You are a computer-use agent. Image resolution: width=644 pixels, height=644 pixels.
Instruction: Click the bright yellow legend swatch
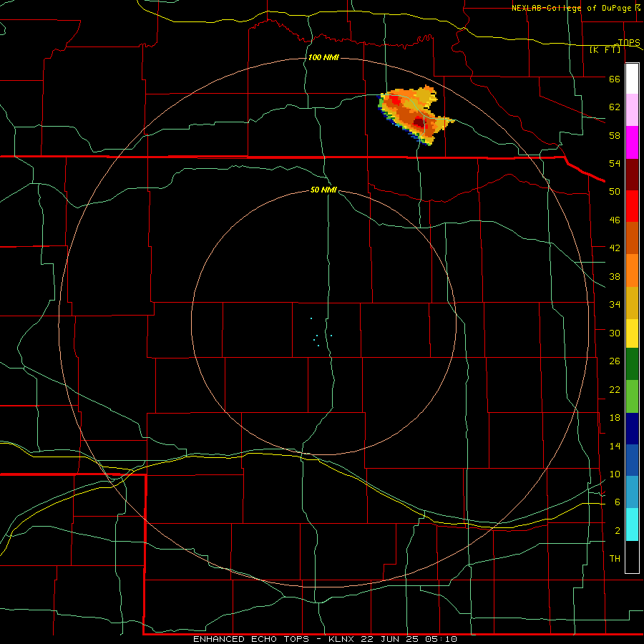pos(632,333)
